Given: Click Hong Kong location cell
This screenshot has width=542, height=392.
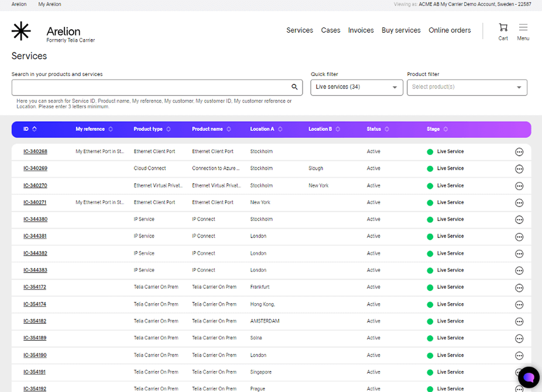Looking at the screenshot, I should click(x=263, y=305).
